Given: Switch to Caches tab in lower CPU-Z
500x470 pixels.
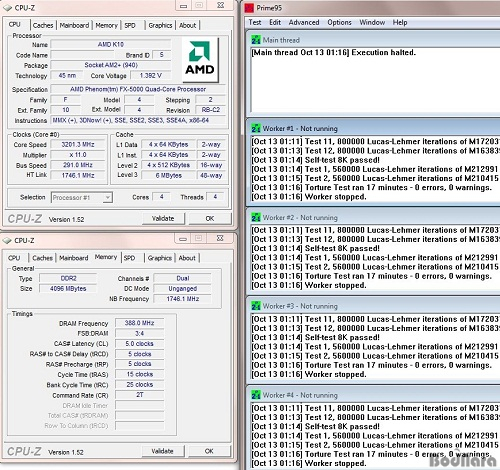Looking at the screenshot, I should (x=42, y=258).
